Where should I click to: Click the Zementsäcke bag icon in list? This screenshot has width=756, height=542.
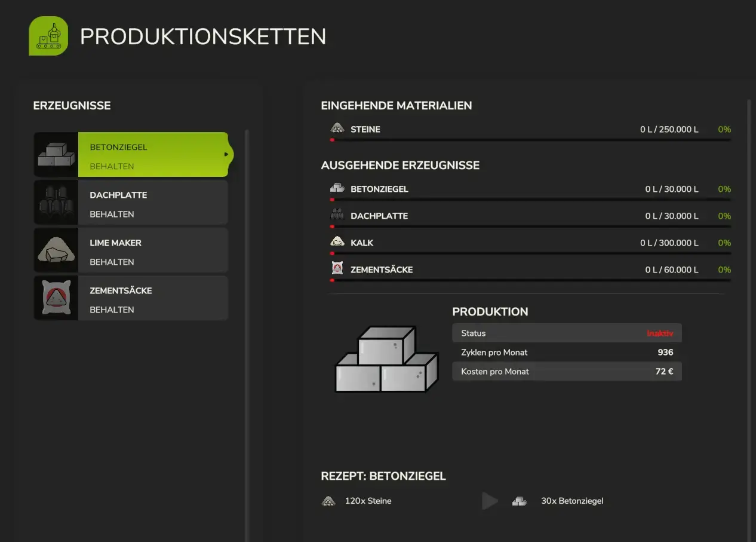point(56,298)
